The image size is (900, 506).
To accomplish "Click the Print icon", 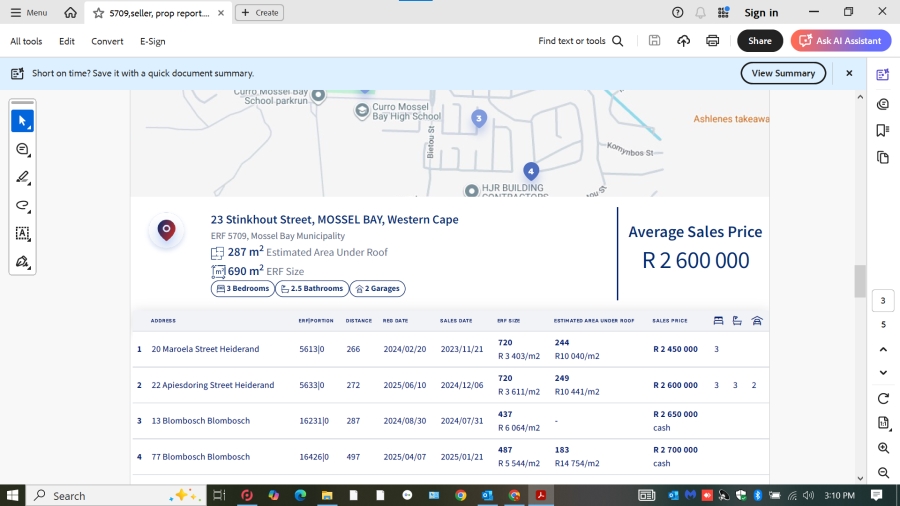I will pos(712,41).
